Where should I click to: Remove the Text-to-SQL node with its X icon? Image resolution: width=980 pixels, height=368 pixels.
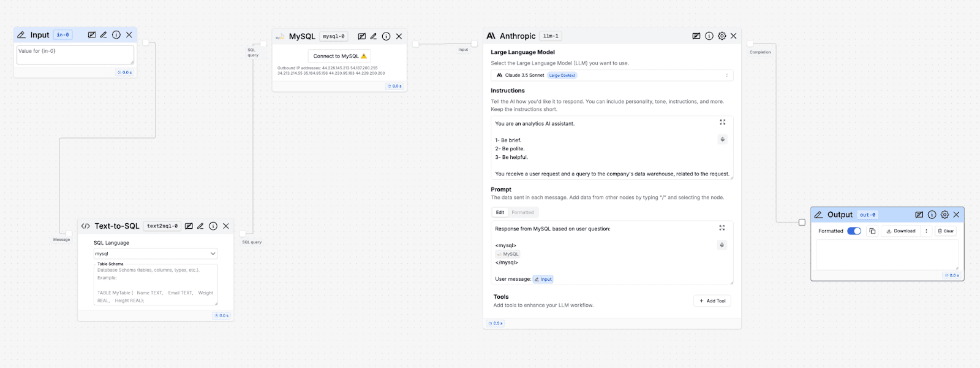[x=226, y=226]
